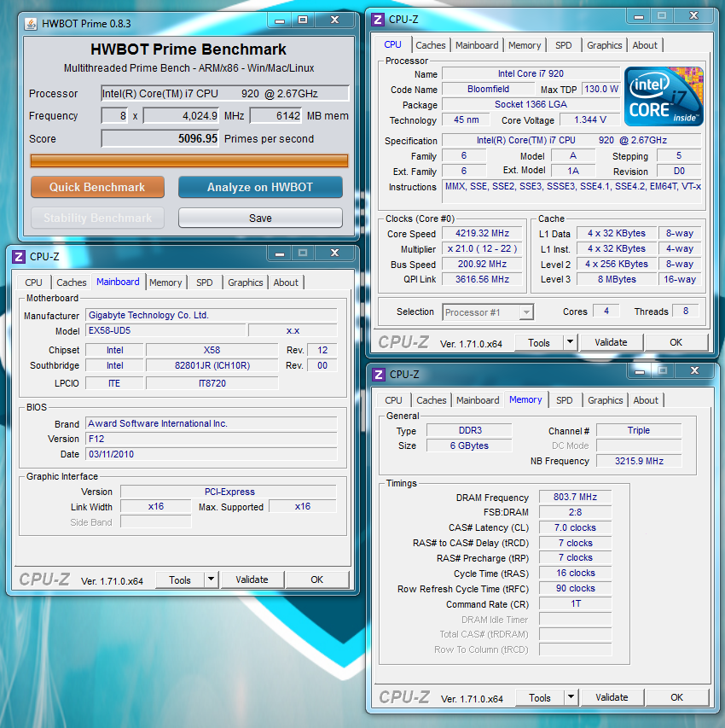Open Mainboard tab in CPU-Z processor window

477,45
